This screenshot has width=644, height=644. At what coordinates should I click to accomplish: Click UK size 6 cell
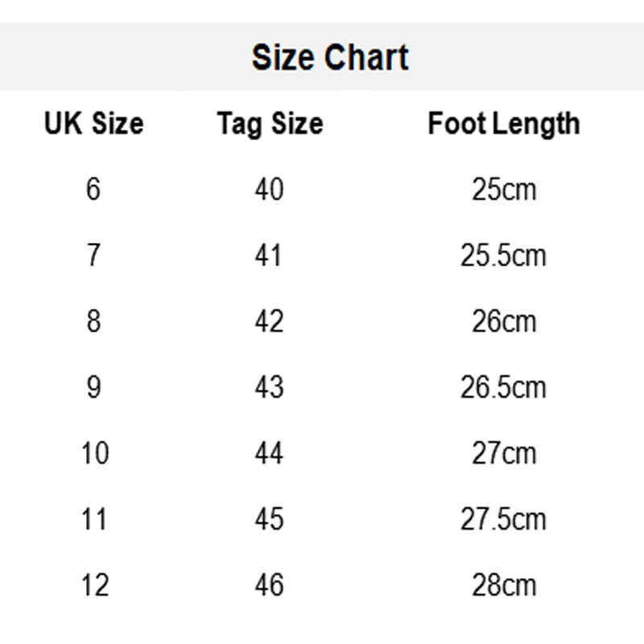click(x=93, y=190)
